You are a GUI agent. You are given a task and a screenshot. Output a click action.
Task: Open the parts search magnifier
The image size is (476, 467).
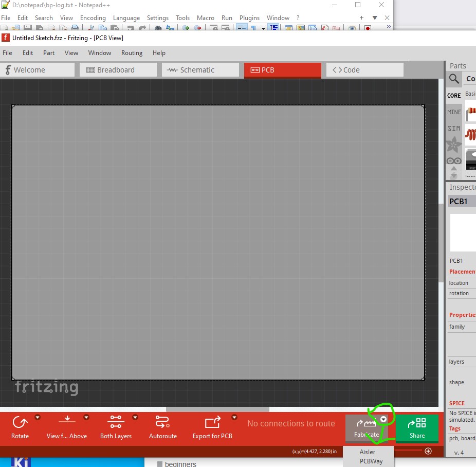[454, 79]
